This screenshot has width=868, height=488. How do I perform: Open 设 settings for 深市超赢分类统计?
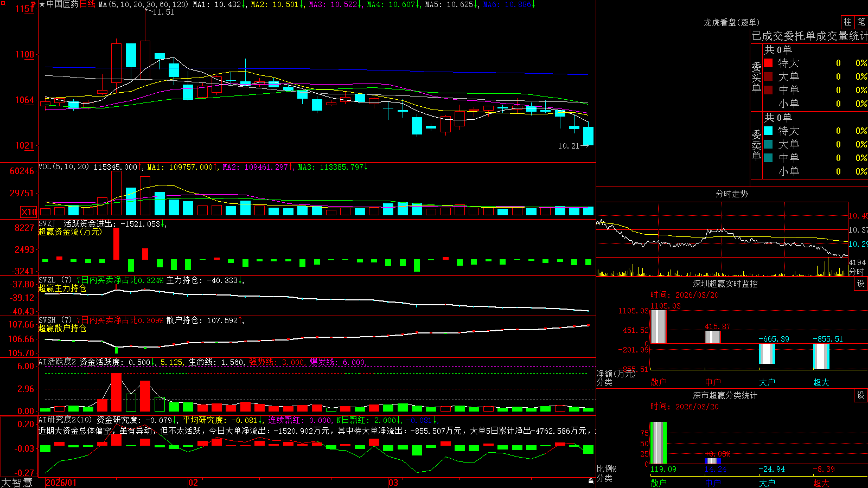tap(861, 395)
